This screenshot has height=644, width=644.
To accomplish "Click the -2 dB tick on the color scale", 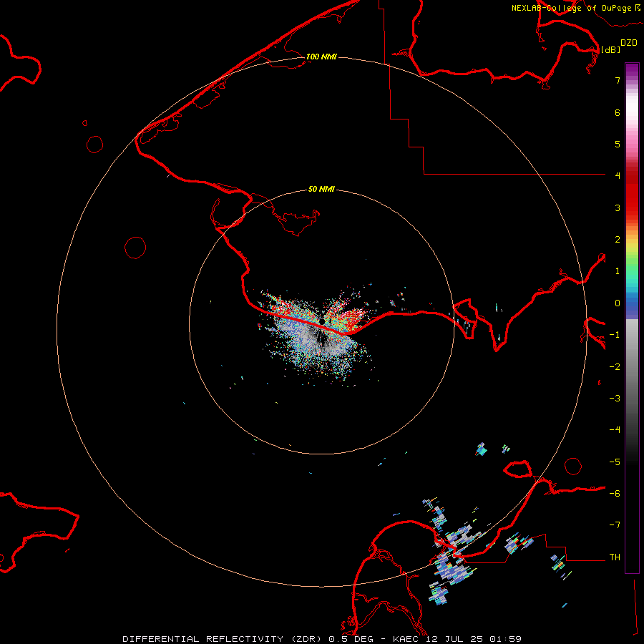I will (x=615, y=367).
